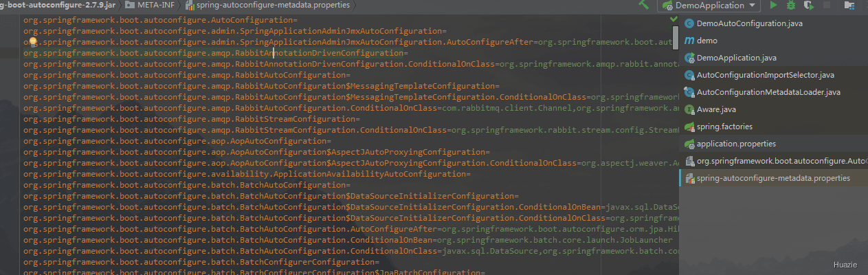
Task: Start debugging with the bug icon
Action: [x=791, y=5]
